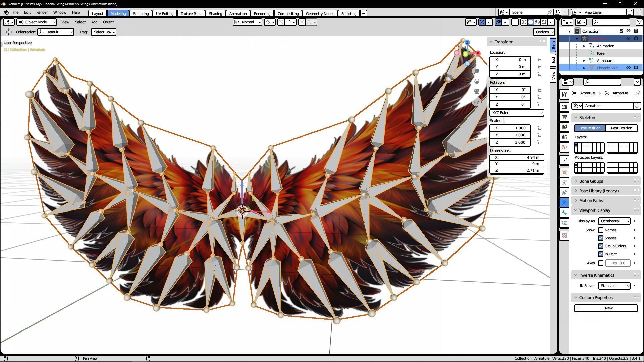This screenshot has height=362, width=644.
Task: Expand the Phoenix_Wings object in the outliner
Action: click(x=584, y=68)
